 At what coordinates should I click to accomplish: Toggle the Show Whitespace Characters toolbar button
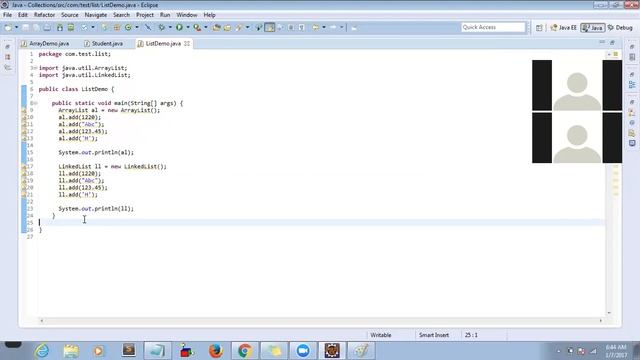pyautogui.click(x=302, y=27)
